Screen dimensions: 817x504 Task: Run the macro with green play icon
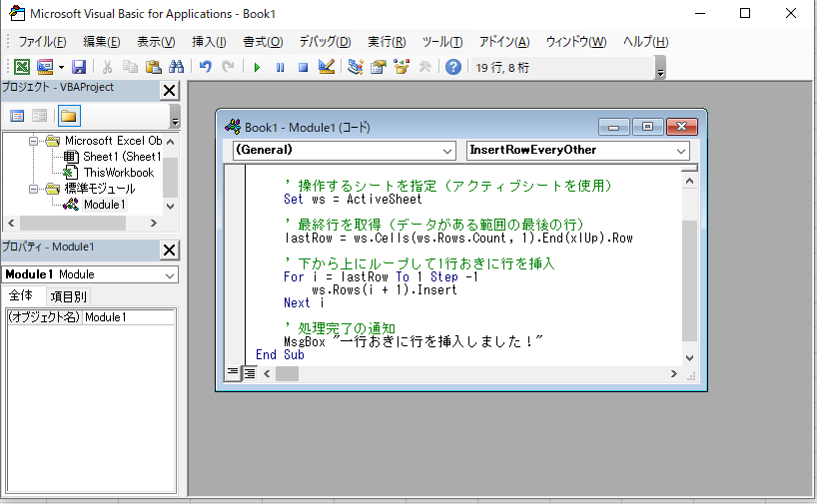[x=257, y=67]
